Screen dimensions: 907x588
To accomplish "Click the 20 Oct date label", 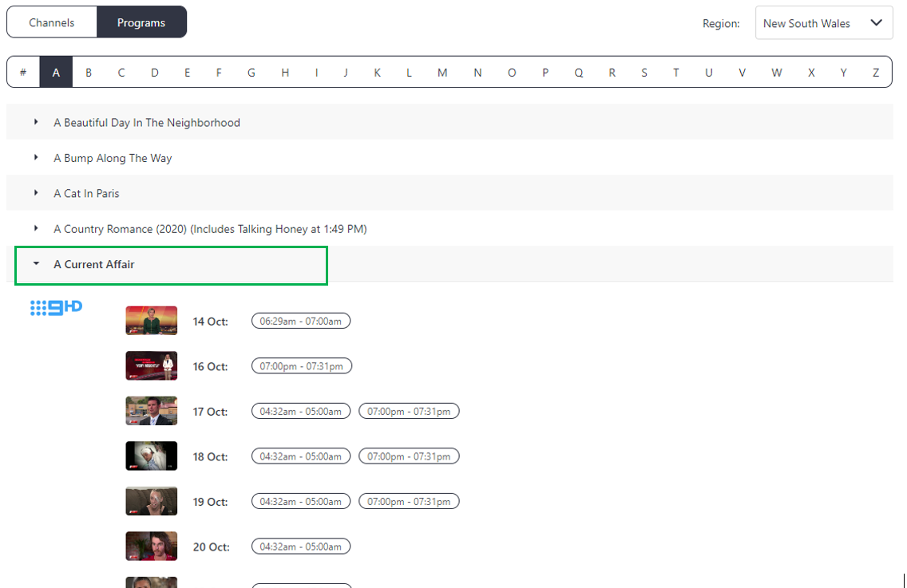I will click(x=211, y=547).
